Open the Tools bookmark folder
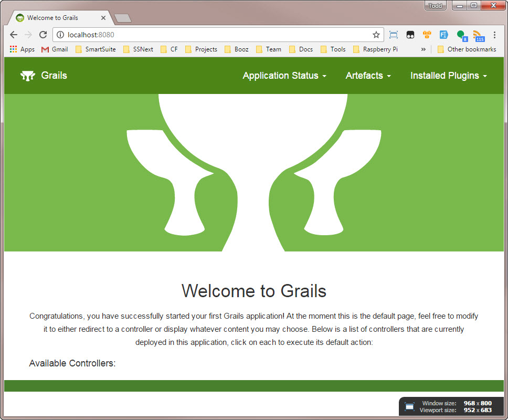Screen dimensions: 508x420 pyautogui.click(x=333, y=49)
